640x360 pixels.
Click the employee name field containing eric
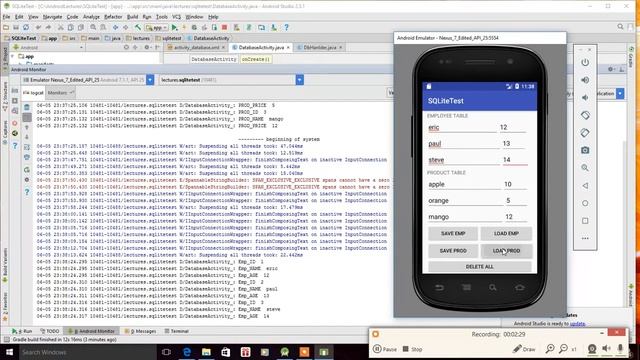[x=462, y=127]
